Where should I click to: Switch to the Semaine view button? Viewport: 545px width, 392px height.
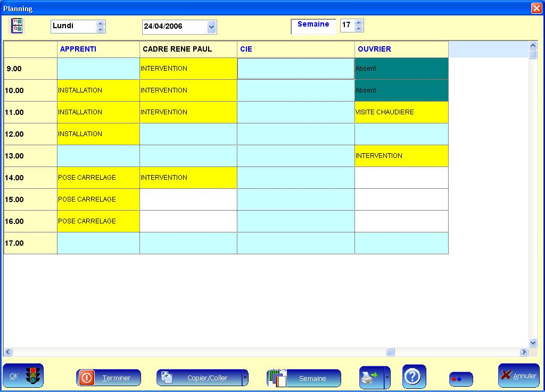pyautogui.click(x=304, y=378)
